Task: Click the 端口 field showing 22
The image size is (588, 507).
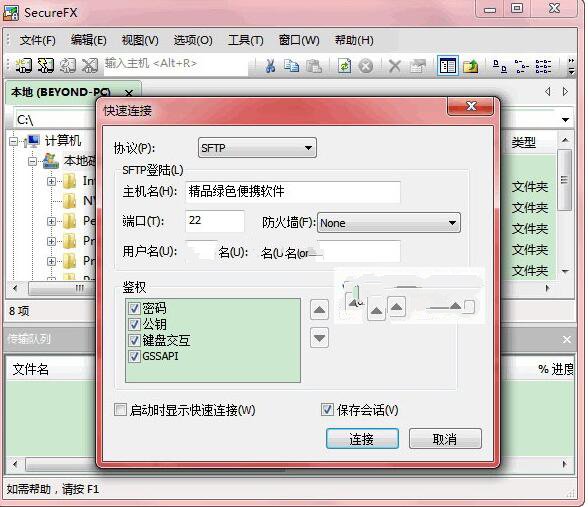Action: [214, 220]
